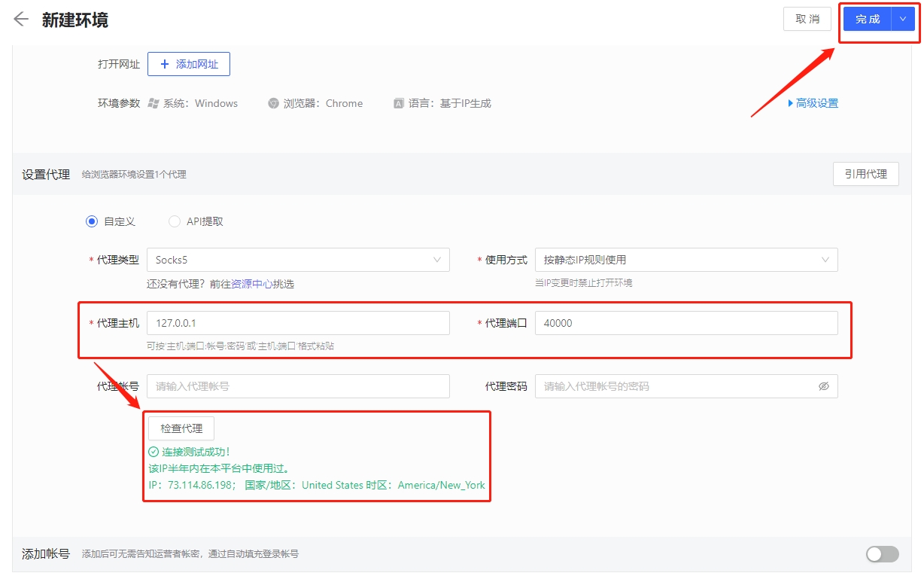Open the dropdown arrow beside 完成
The width and height of the screenshot is (924, 579).
pos(903,20)
